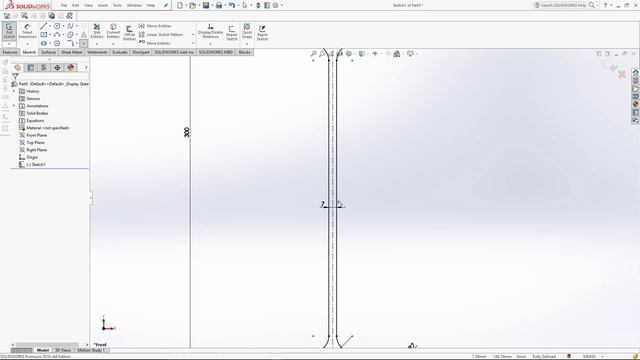Screen dimensions: 640x360
Task: Click the Print icon
Action: (x=219, y=5)
